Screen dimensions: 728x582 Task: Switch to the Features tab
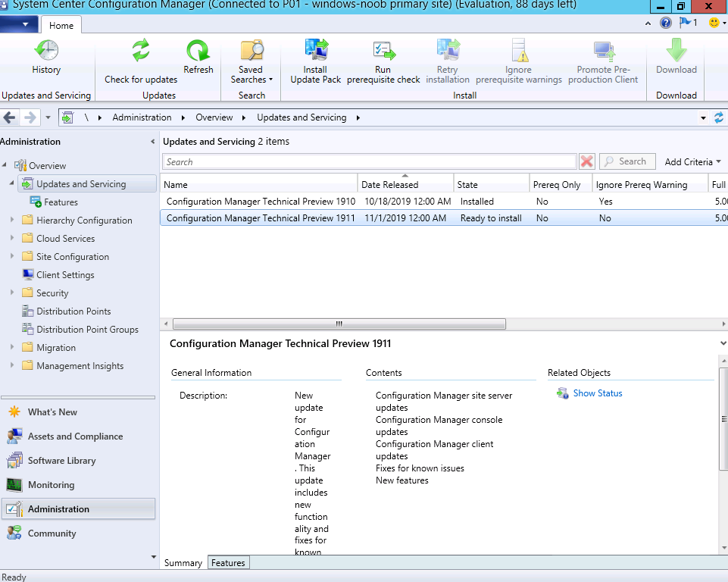click(x=229, y=563)
